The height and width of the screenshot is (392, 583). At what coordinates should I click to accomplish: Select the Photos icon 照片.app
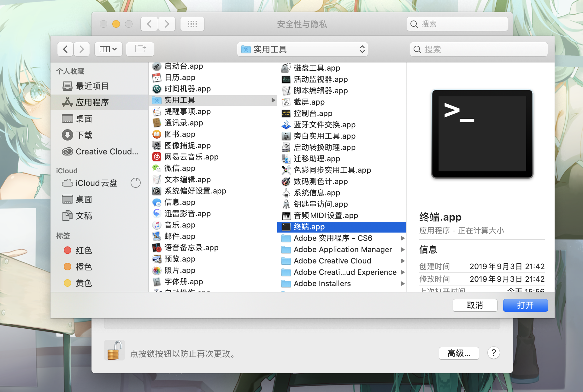tap(157, 270)
